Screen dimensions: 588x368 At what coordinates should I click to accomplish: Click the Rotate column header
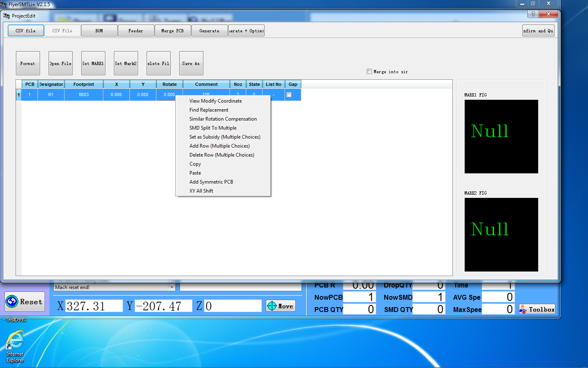[x=169, y=84]
